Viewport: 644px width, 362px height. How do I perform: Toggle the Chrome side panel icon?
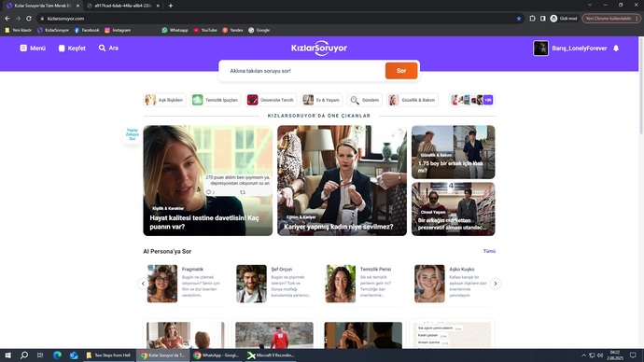[x=542, y=19]
